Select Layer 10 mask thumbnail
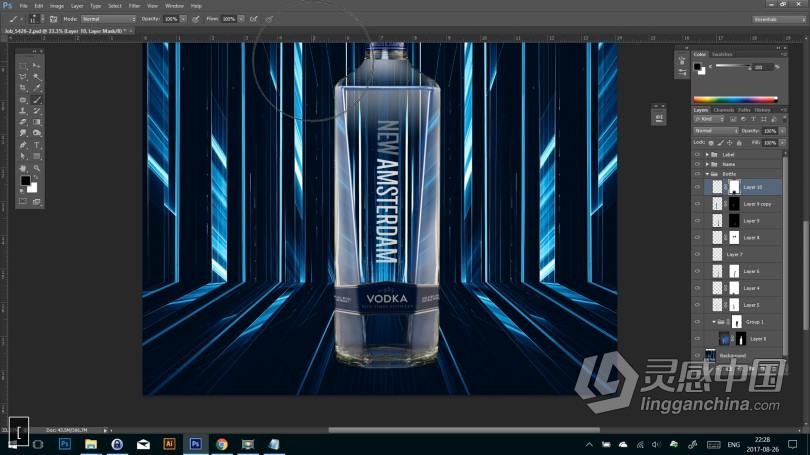 (734, 187)
